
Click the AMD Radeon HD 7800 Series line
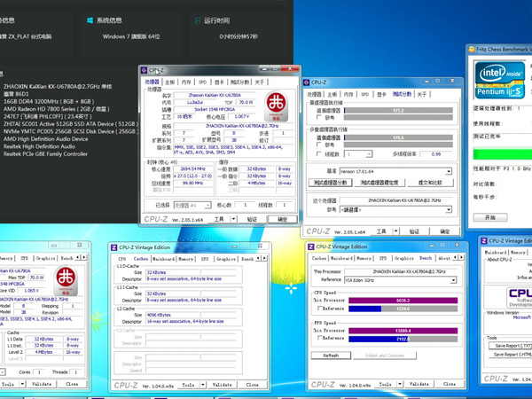(x=57, y=109)
